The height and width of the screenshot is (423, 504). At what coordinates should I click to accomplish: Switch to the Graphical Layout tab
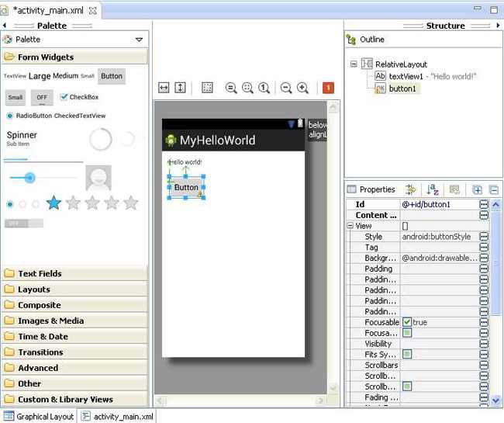tap(39, 417)
